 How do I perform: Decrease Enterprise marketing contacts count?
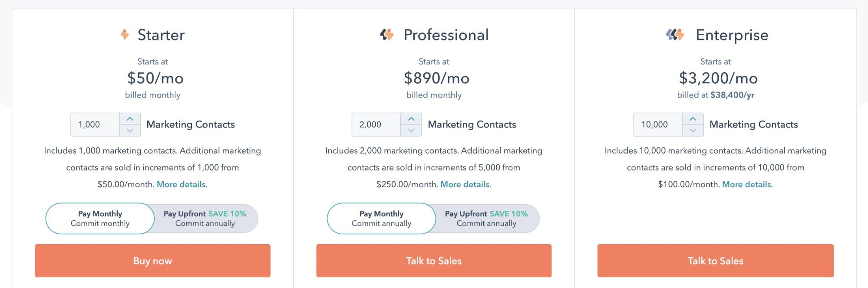[693, 131]
